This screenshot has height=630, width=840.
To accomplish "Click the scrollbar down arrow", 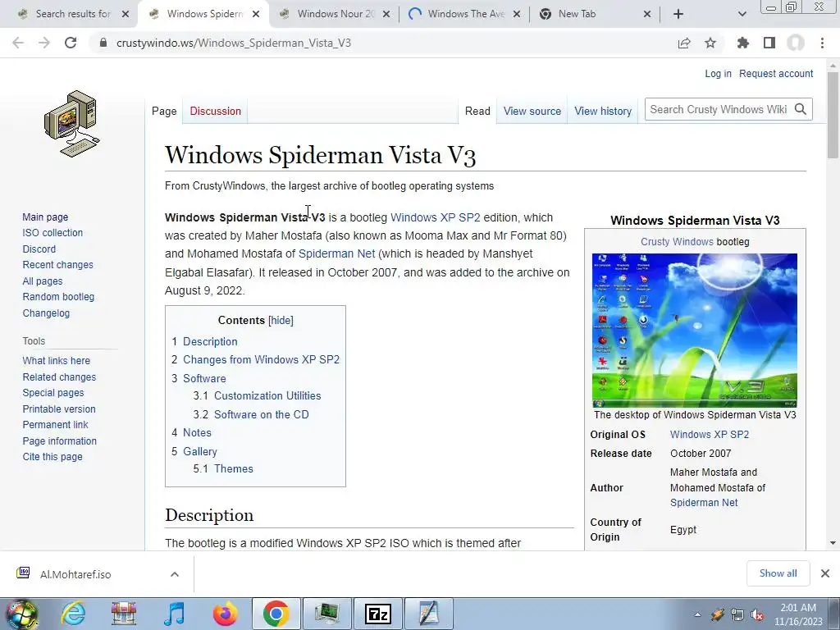I will 833,543.
